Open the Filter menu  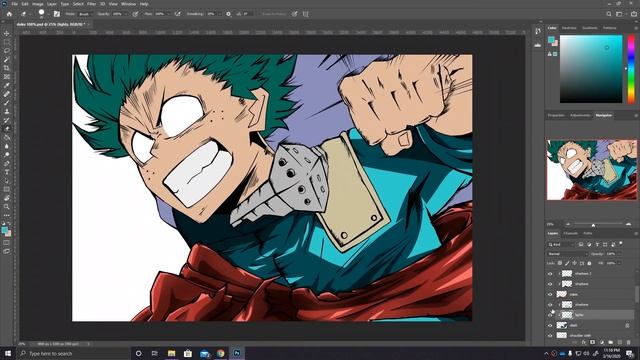(x=91, y=4)
